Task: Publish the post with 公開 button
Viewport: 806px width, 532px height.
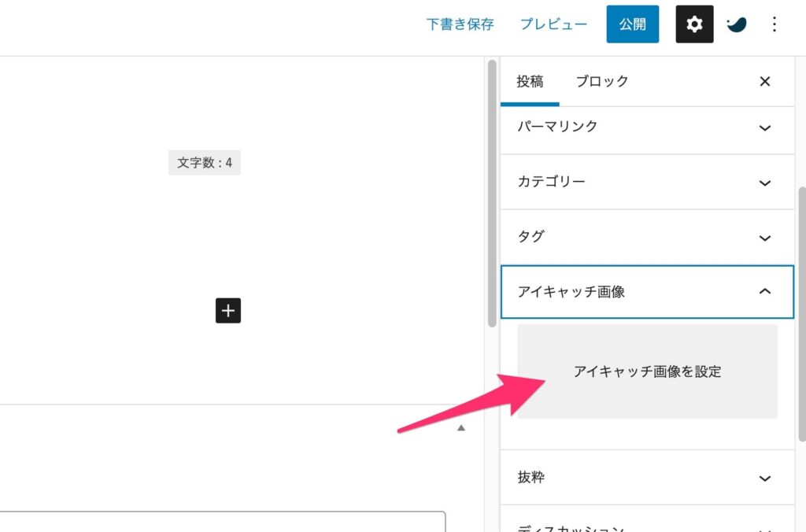Action: point(632,24)
